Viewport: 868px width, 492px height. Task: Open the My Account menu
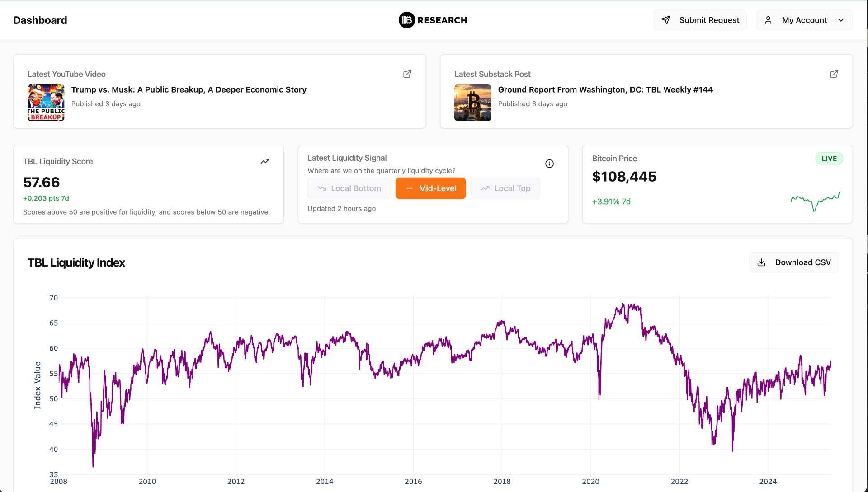pyautogui.click(x=804, y=20)
